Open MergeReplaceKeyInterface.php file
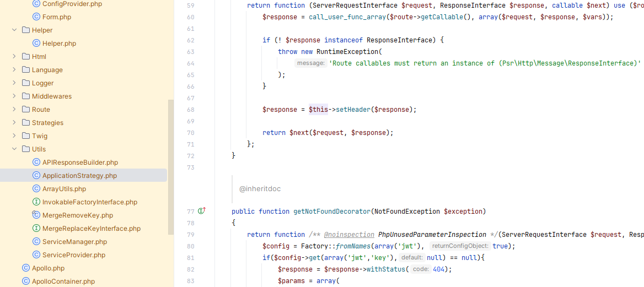The image size is (644, 287). click(x=92, y=228)
